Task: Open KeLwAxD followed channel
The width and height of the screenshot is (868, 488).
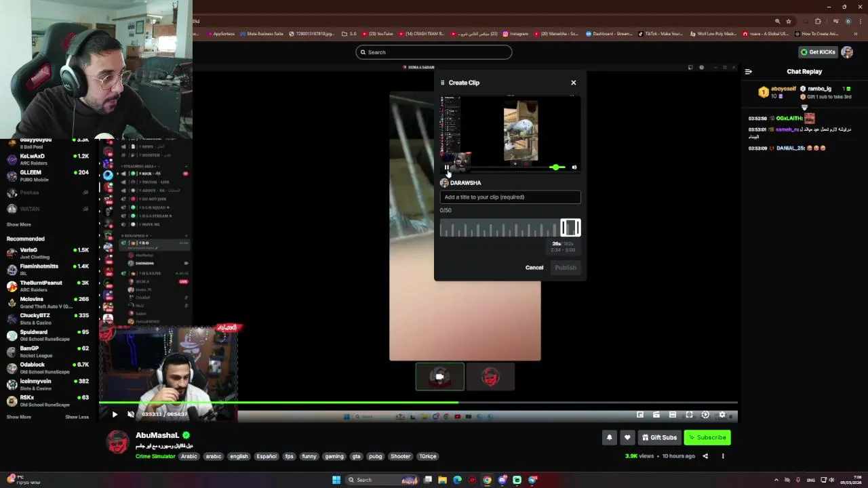Action: (x=47, y=159)
